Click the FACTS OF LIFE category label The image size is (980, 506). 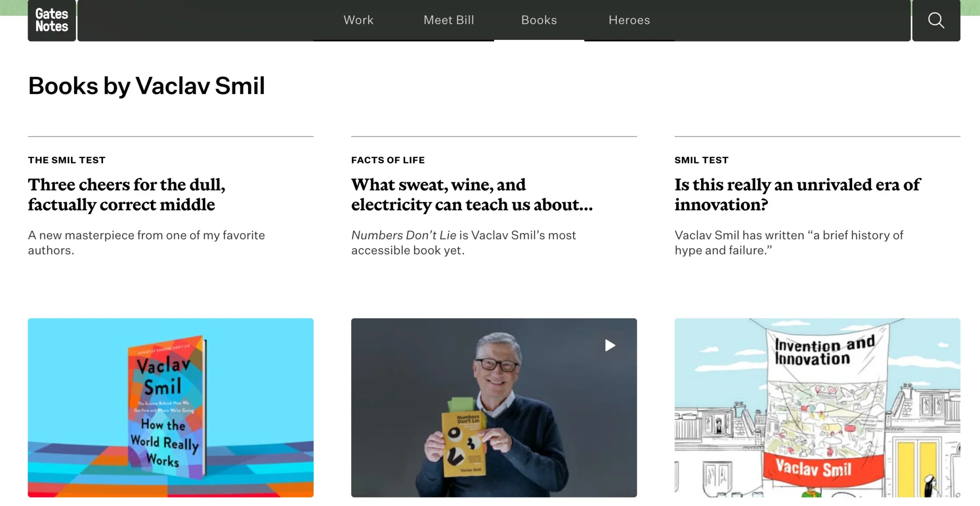click(388, 160)
